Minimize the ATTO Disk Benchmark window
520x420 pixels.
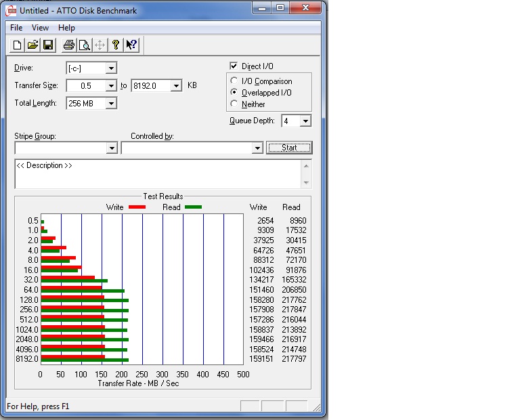(x=261, y=8)
